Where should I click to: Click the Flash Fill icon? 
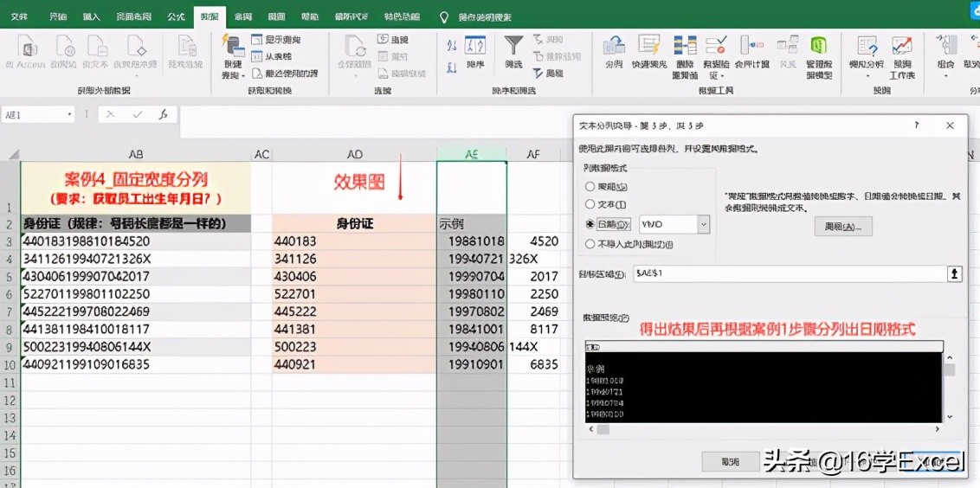click(x=649, y=46)
